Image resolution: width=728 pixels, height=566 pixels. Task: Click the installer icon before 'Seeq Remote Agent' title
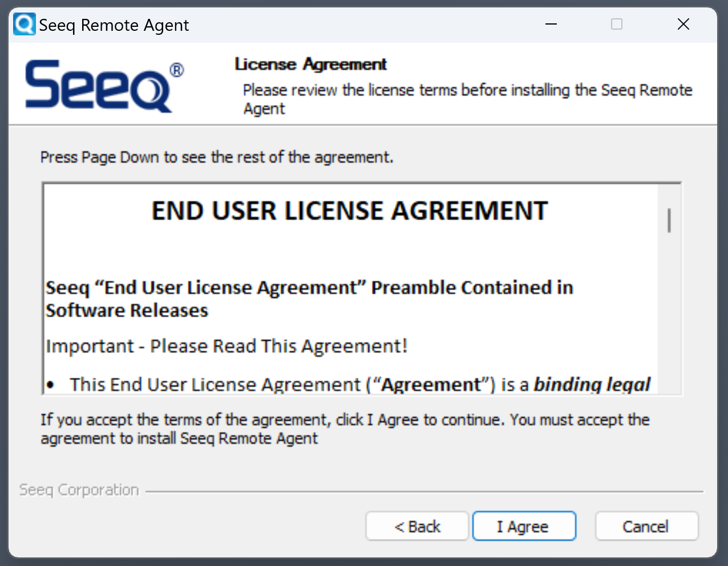tap(23, 24)
